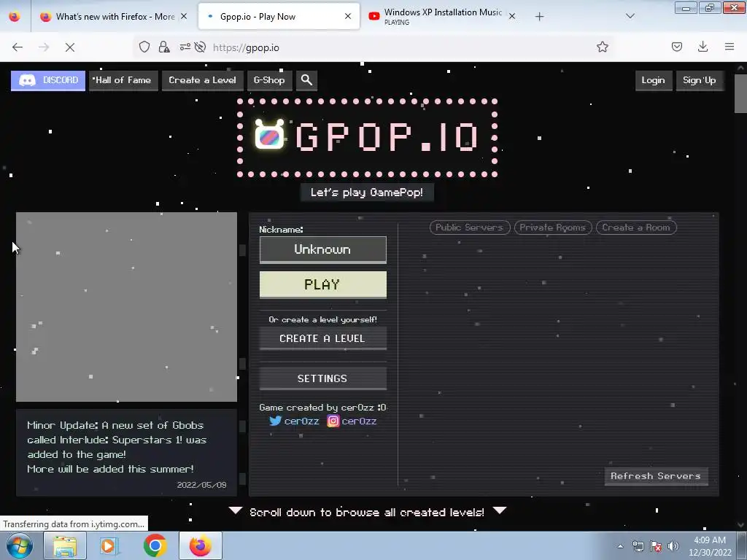Image resolution: width=747 pixels, height=560 pixels.
Task: Open the G-Shop page
Action: (269, 80)
